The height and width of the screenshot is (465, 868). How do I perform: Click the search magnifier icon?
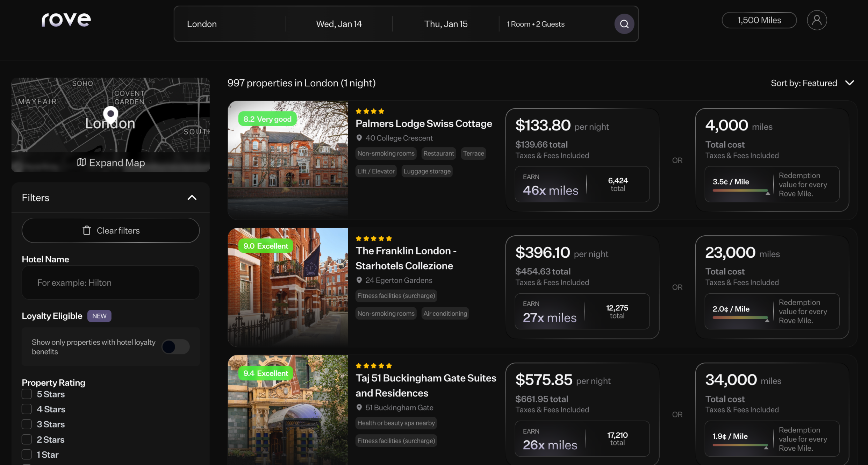(x=624, y=24)
